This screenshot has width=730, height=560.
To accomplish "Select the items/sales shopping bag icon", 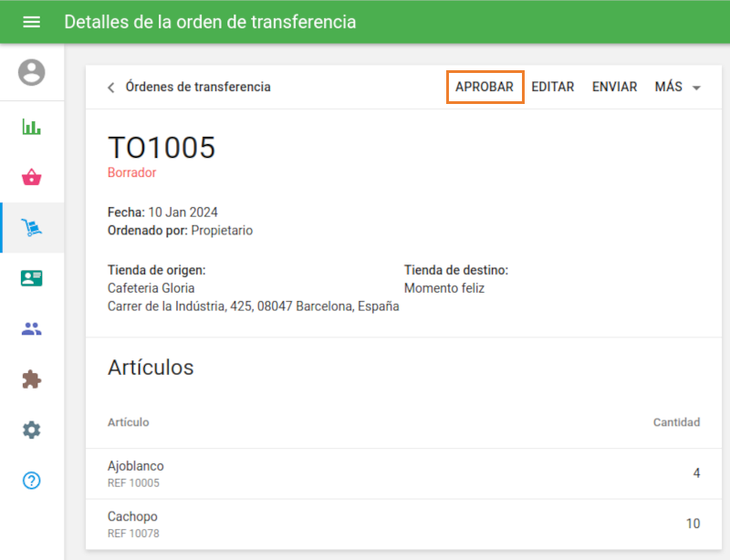I will point(32,177).
